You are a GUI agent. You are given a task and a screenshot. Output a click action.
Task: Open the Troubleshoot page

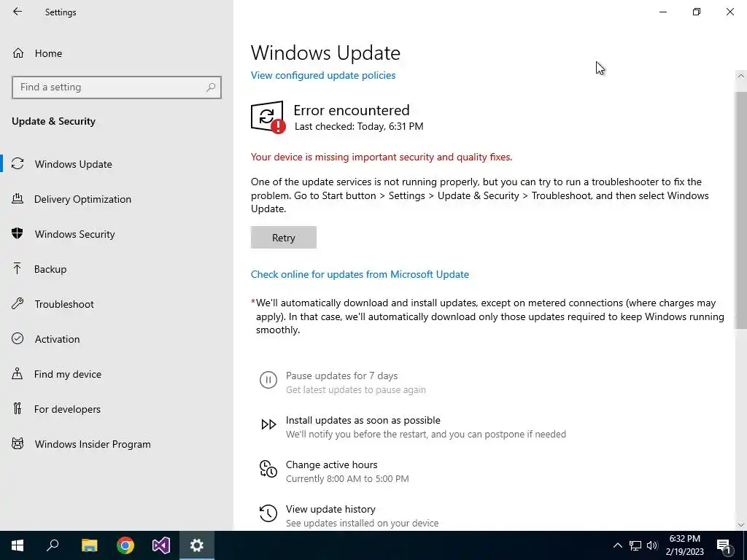[x=117, y=304]
